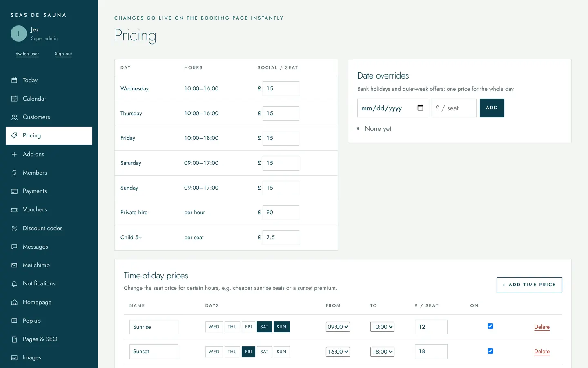
Task: Click the Sign out link
Action: [x=63, y=54]
